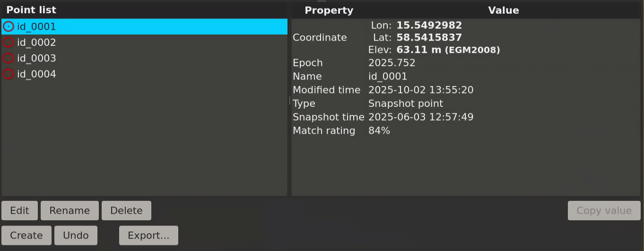This screenshot has height=251, width=644.
Task: Click the red circle icon beside id_0003
Action: pos(9,58)
